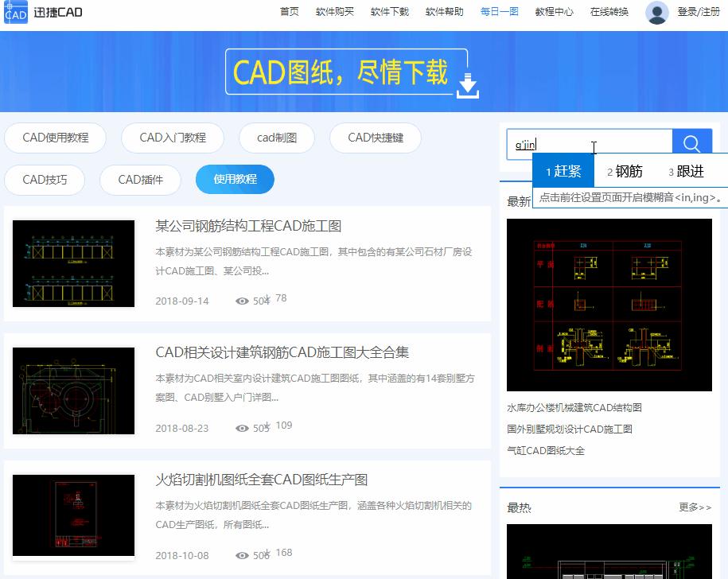Viewport: 728px width, 579px height.
Task: Select the CAD插件 category pill
Action: (140, 179)
